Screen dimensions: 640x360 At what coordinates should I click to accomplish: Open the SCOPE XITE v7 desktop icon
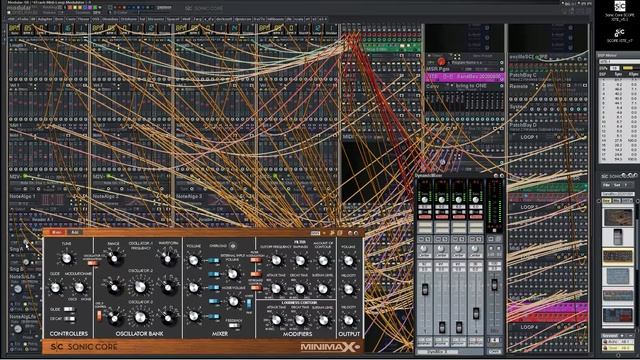point(620,35)
